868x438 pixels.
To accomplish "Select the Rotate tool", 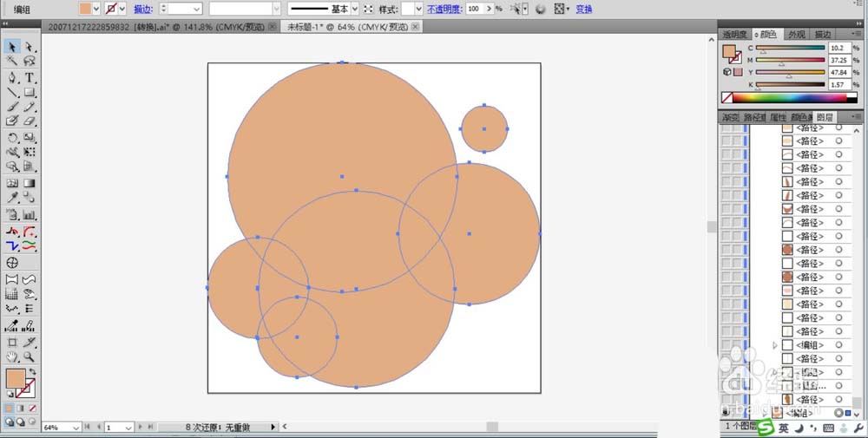I will (x=11, y=138).
